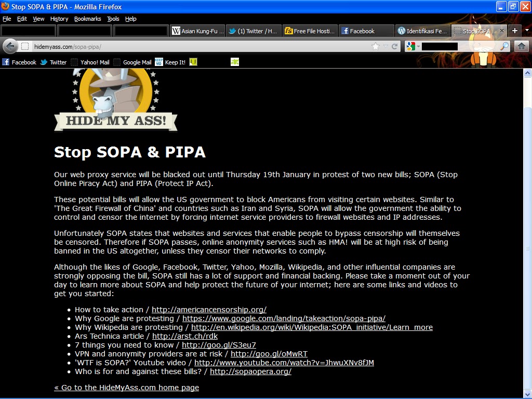
Task: Bookmark this page with the star icon
Action: [x=375, y=46]
